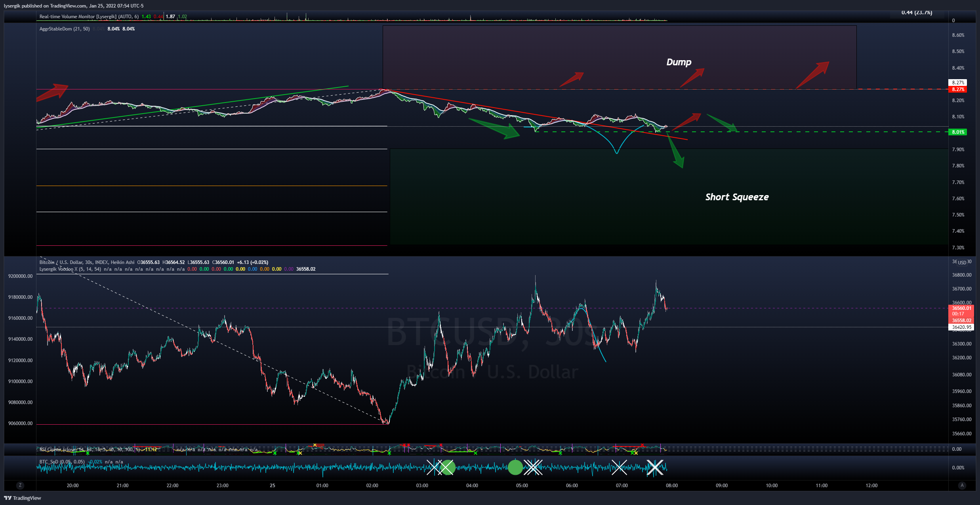Click the 03:00 label on the time axis

click(x=422, y=486)
